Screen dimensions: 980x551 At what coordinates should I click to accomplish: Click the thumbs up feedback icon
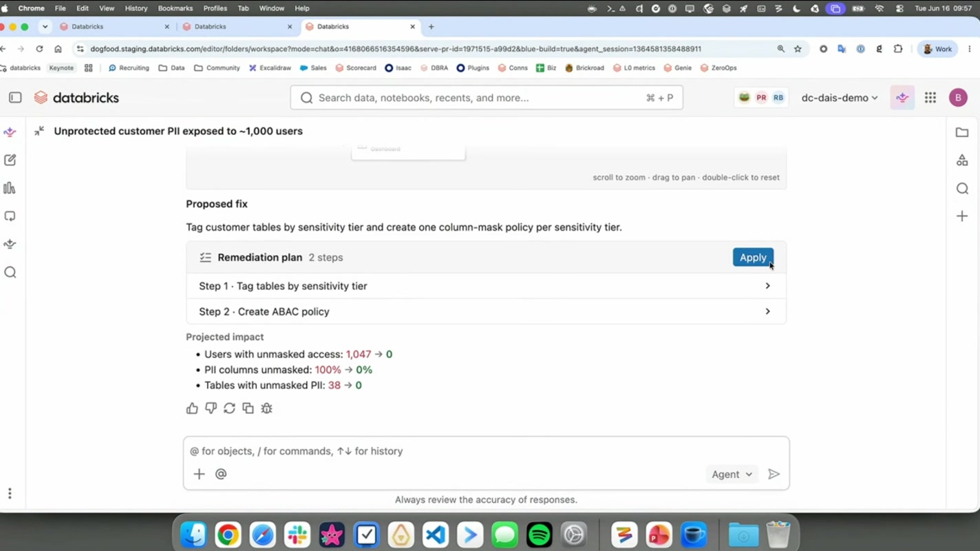[192, 408]
